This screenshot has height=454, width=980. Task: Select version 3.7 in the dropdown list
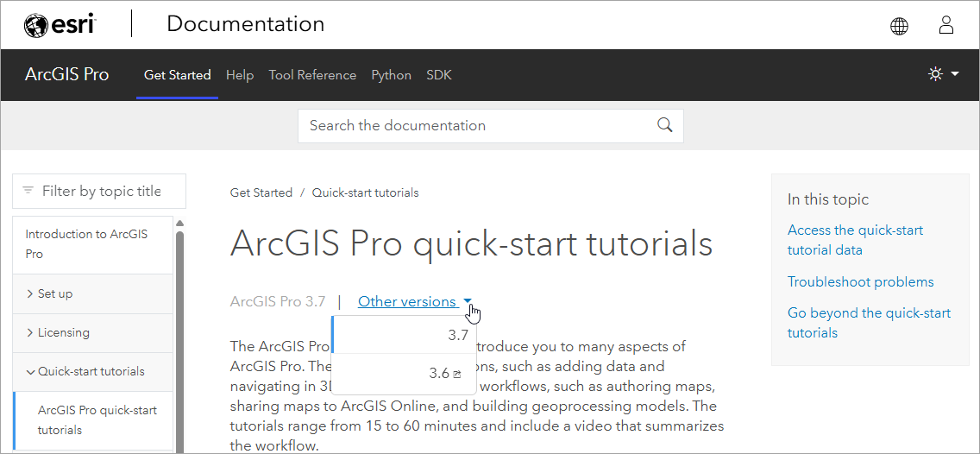tap(404, 335)
